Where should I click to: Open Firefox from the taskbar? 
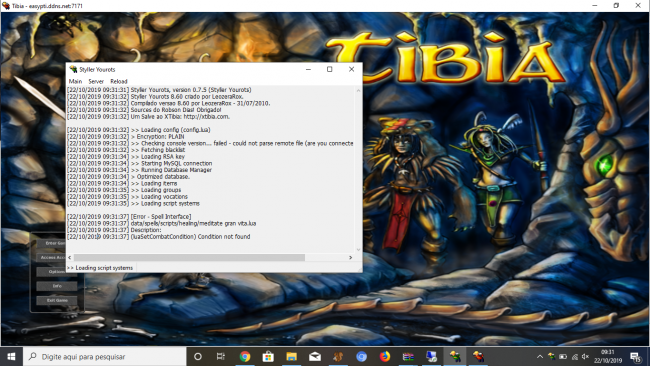(385, 356)
